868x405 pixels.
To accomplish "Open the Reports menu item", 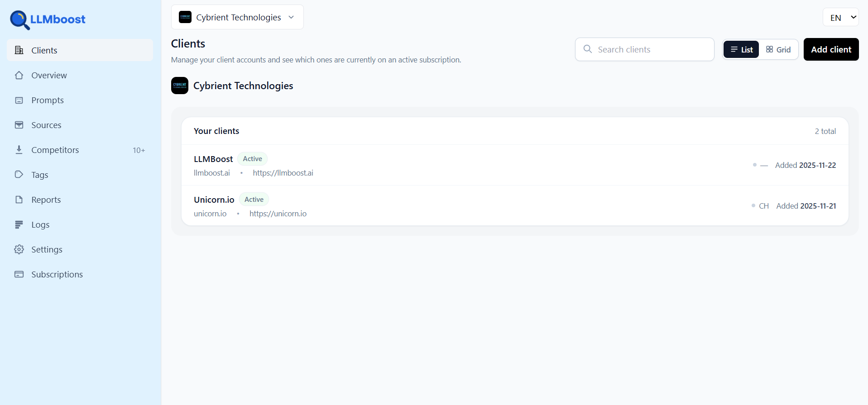I will (46, 200).
